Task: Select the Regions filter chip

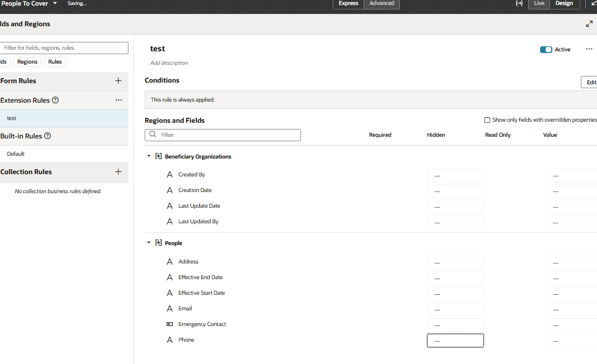Action: [x=27, y=61]
